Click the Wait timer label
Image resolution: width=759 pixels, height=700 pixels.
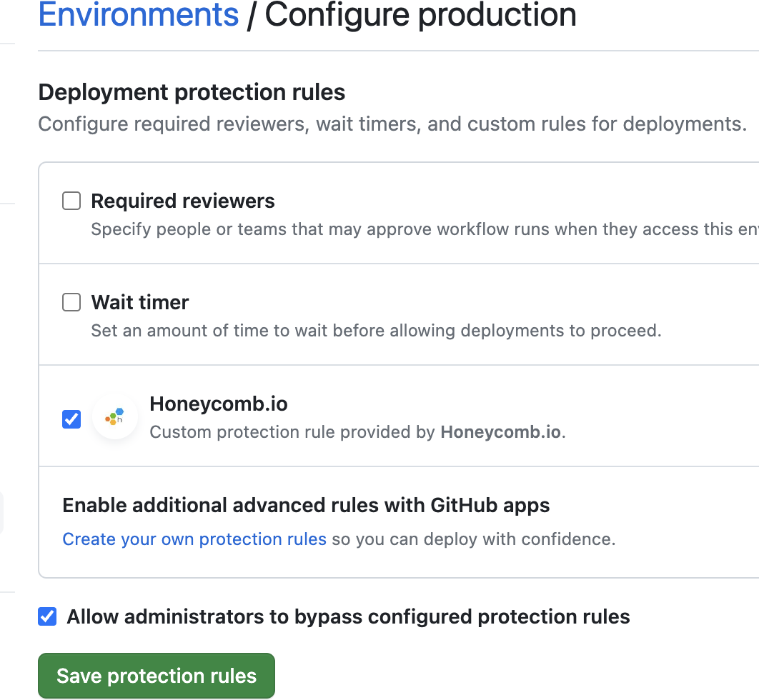tap(139, 302)
